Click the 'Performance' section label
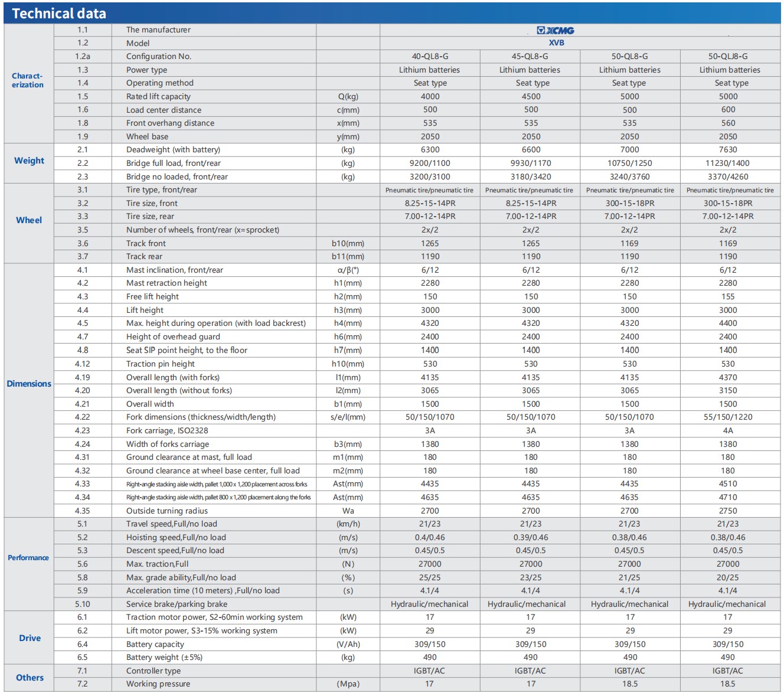 click(28, 558)
